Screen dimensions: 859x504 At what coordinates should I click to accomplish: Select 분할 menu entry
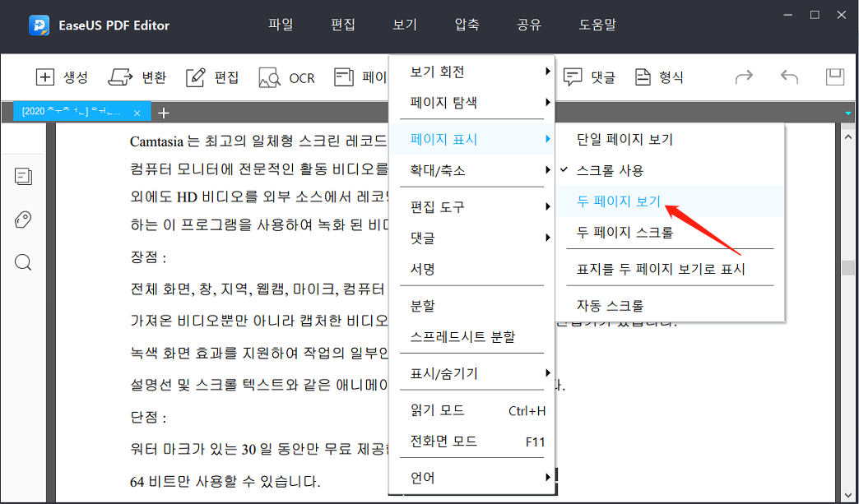tap(471, 306)
